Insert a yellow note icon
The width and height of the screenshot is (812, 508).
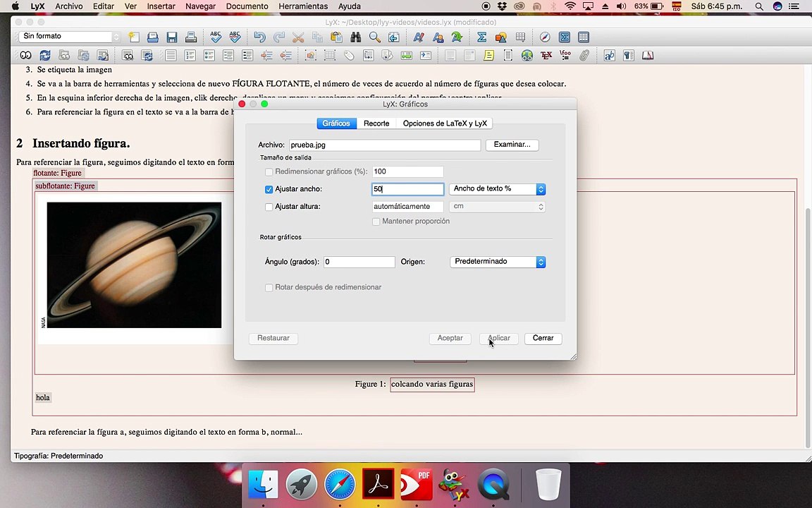(488, 55)
